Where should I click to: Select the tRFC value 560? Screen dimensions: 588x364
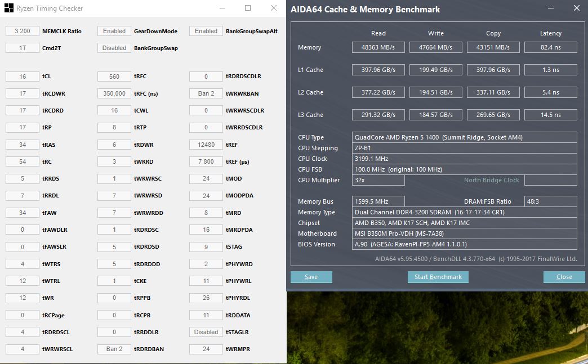(x=114, y=77)
